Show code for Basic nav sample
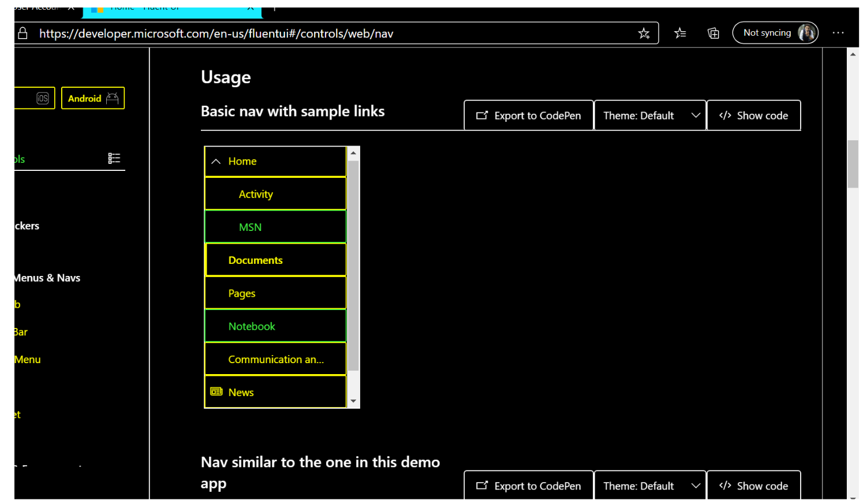This screenshot has height=504, width=867. [x=754, y=115]
